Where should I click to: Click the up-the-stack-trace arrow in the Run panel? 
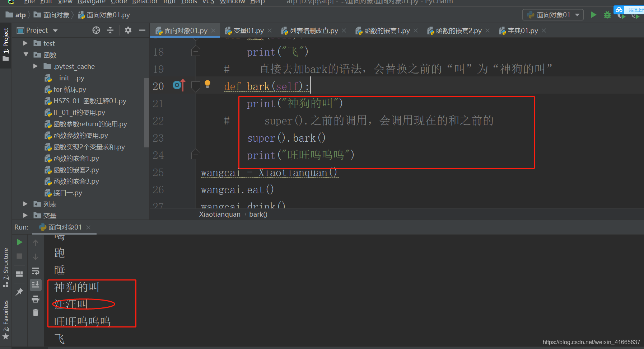(x=36, y=243)
